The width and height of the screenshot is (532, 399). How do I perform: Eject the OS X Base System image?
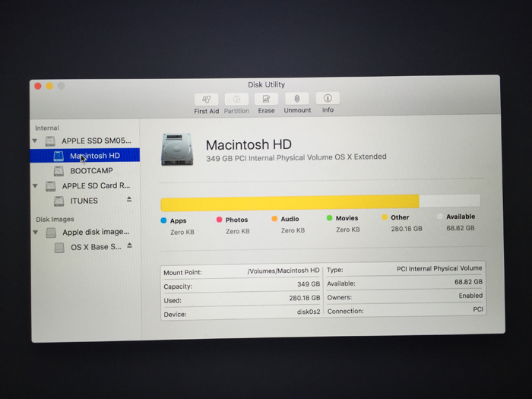tap(129, 245)
